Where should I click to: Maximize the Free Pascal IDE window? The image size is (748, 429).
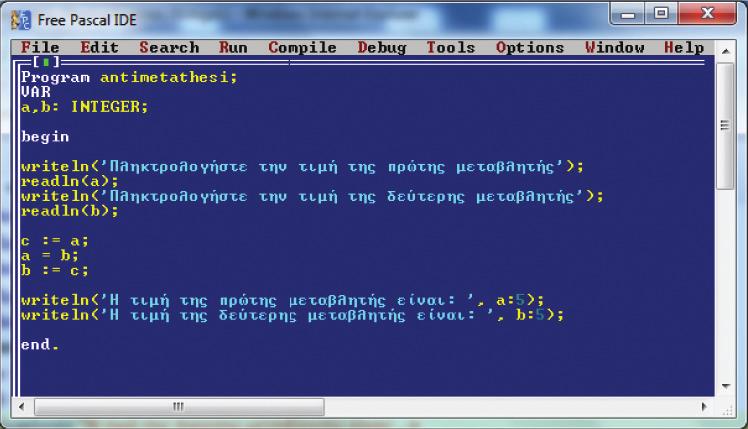[x=661, y=14]
